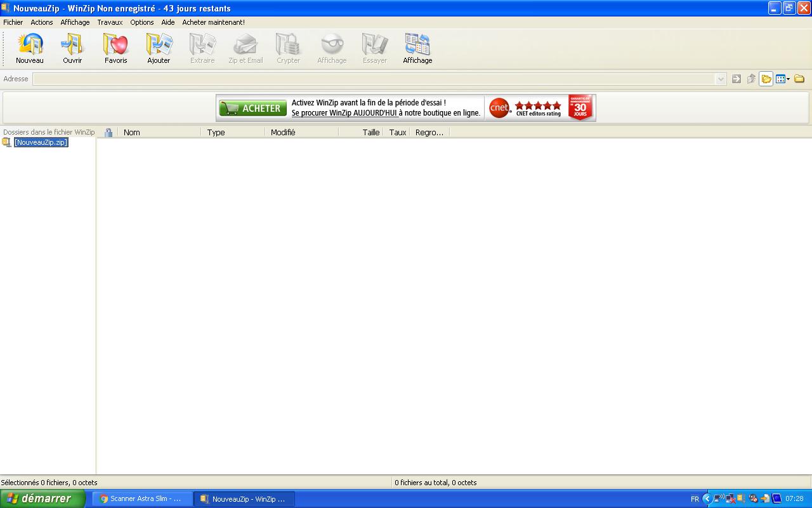Screen dimensions: 812x508
Task: Click the address bar Go arrow
Action: click(737, 79)
